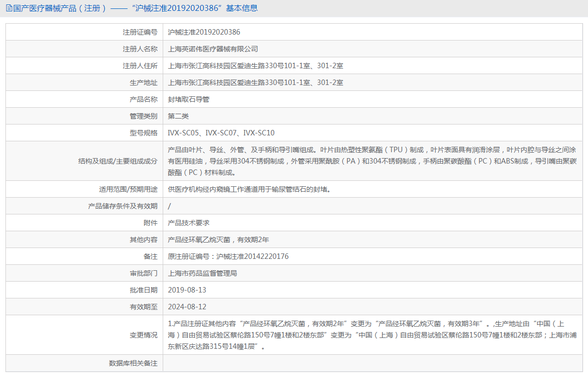Click the 产品技术要求 attachment value
This screenshot has height=376, width=588.
188,223
